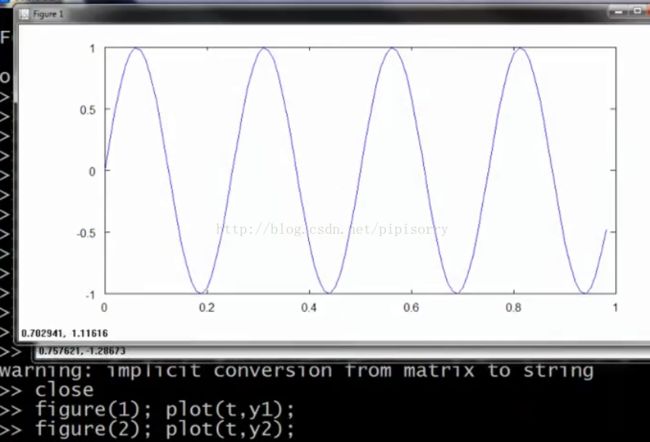Viewport: 650px width, 442px height.
Task: Click the y-axis tick label -1
Action: (x=90, y=295)
